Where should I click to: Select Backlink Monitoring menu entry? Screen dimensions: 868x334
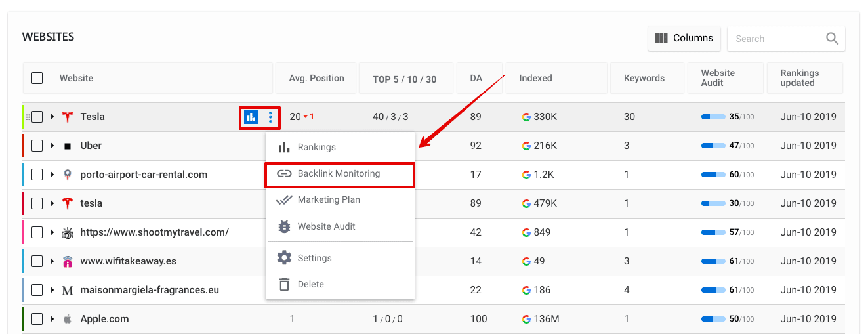tap(340, 174)
